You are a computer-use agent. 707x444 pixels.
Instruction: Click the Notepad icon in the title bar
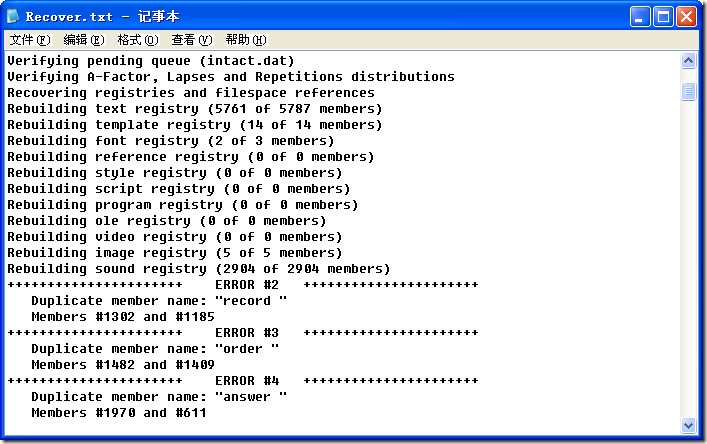pos(14,17)
